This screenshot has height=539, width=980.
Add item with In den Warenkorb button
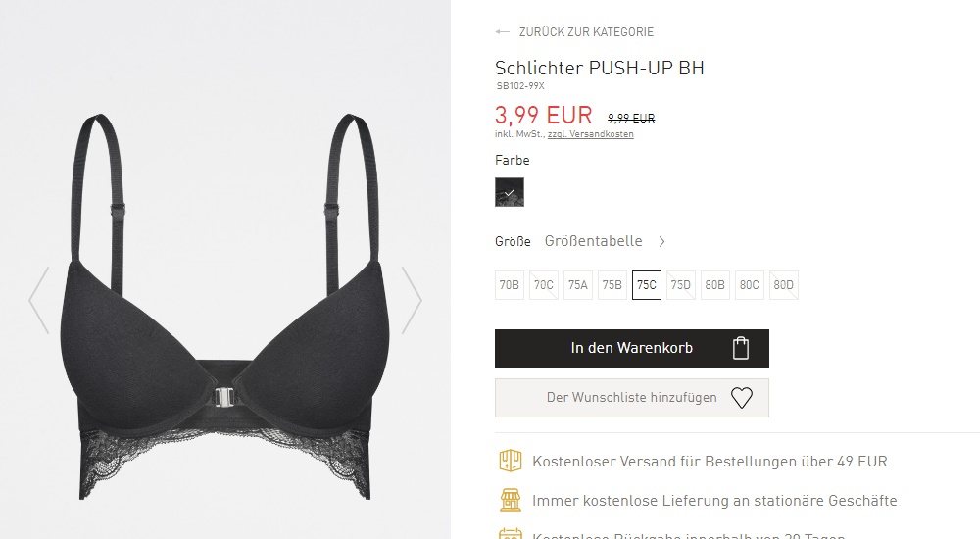[x=632, y=349]
